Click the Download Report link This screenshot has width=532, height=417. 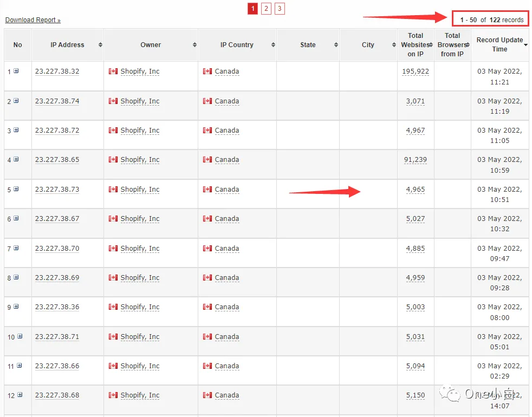tap(33, 20)
